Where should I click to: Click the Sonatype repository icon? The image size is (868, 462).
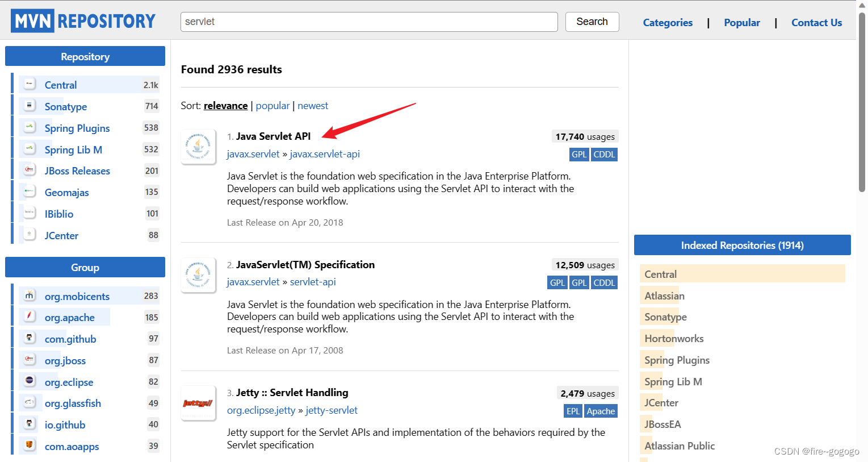click(30, 106)
